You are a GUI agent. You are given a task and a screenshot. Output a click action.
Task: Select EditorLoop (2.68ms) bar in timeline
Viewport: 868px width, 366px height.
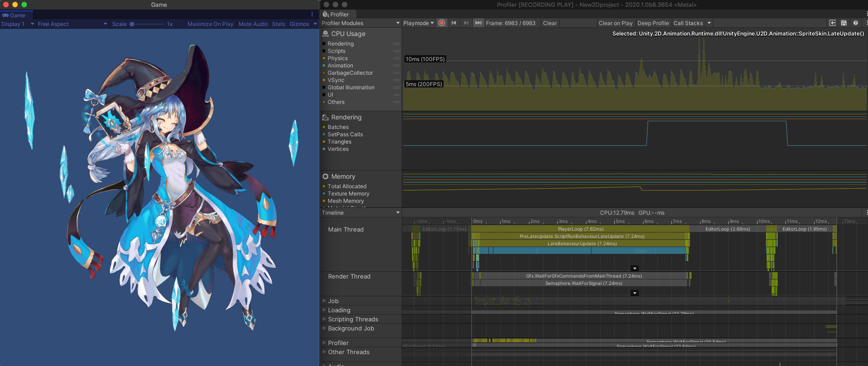point(727,229)
